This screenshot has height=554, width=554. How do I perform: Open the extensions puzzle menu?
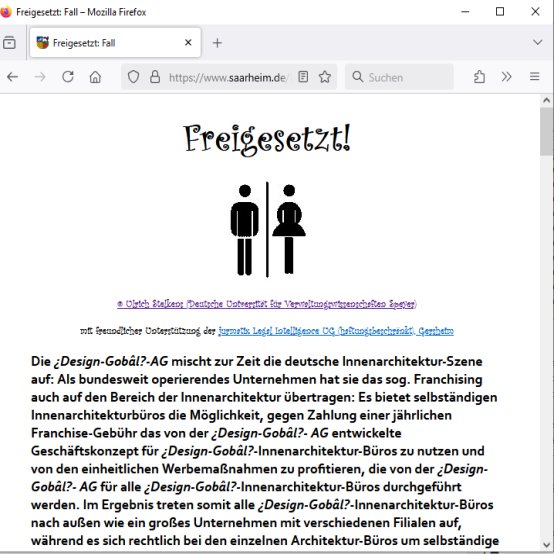pyautogui.click(x=479, y=77)
